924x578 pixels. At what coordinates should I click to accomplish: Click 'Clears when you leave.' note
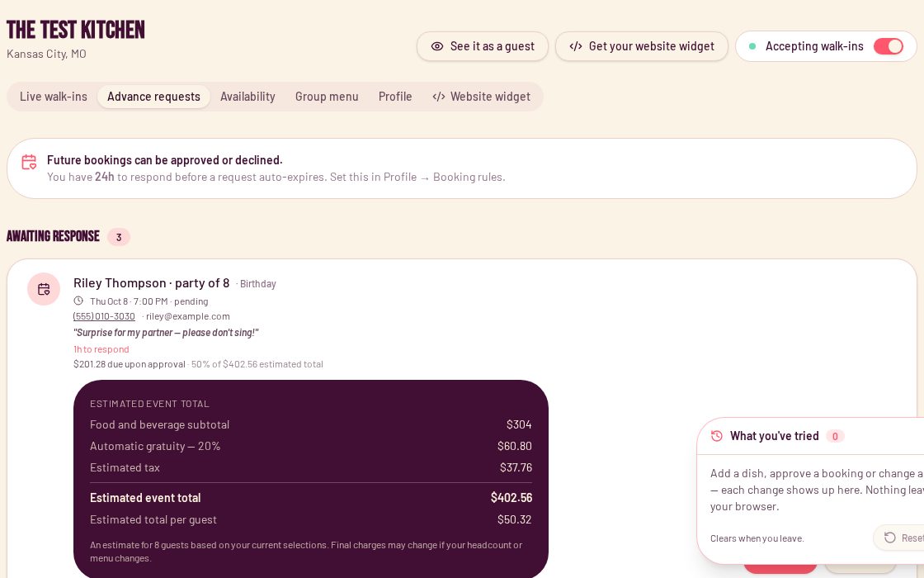[757, 538]
